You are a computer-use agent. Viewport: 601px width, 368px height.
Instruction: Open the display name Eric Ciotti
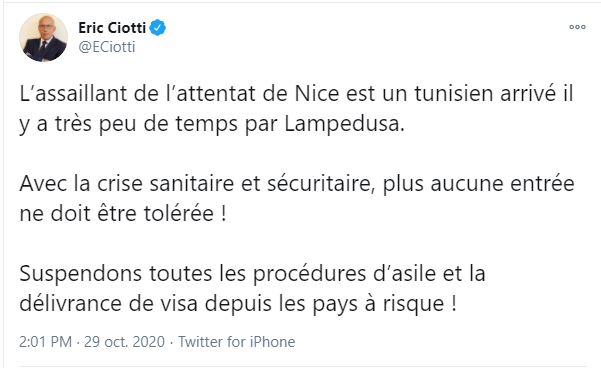[112, 28]
